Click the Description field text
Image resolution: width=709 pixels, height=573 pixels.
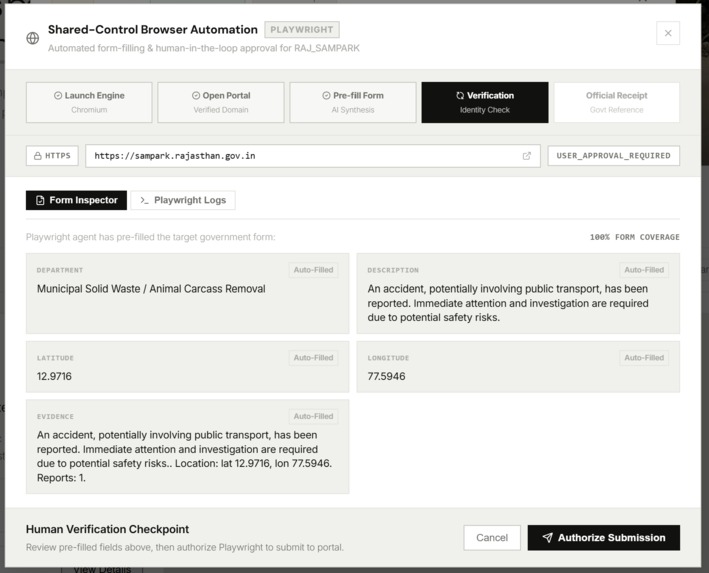click(x=508, y=303)
